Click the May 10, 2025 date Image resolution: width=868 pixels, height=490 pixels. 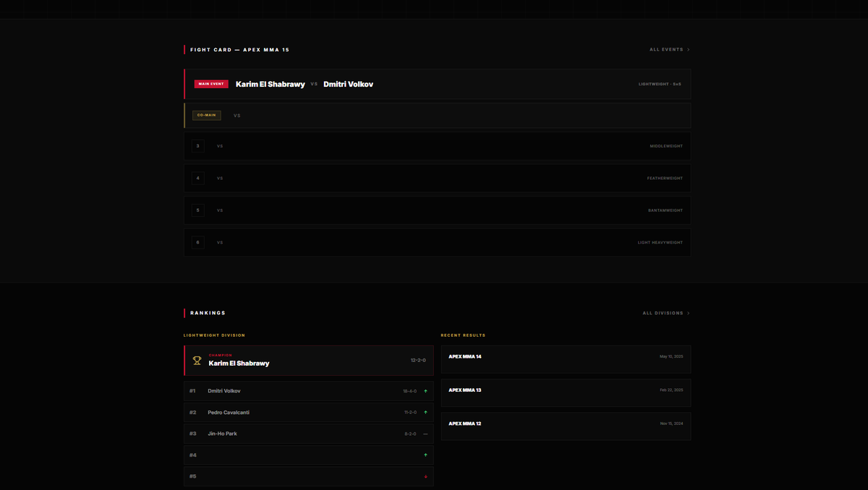coord(671,356)
